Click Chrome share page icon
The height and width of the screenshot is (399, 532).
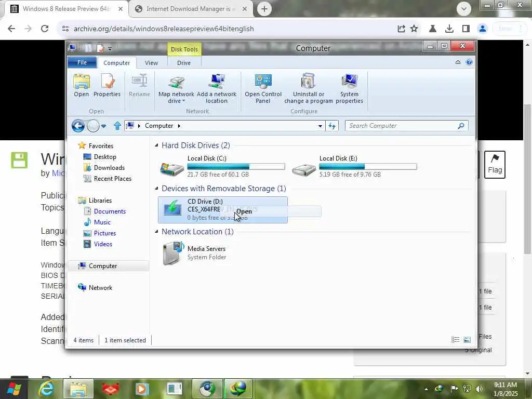[402, 29]
